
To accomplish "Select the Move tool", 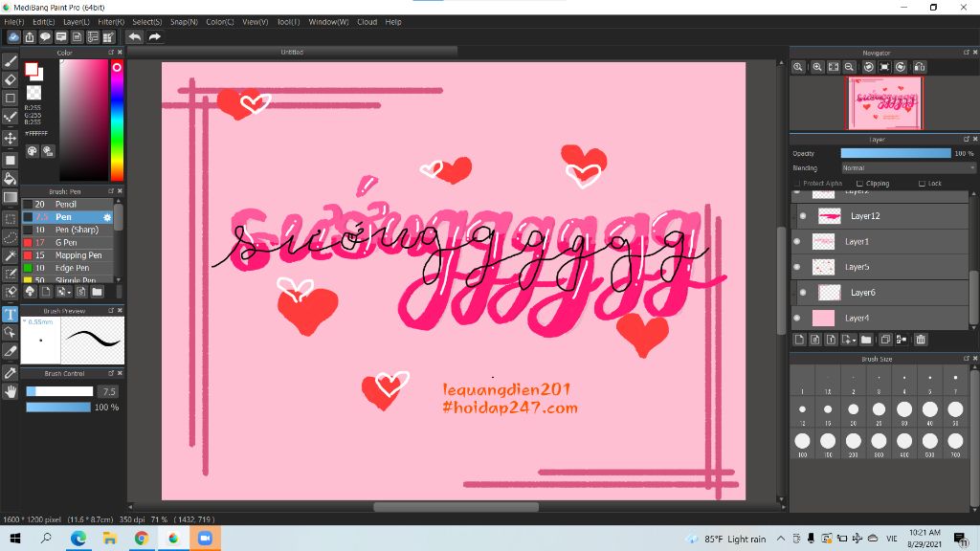I will 10,138.
